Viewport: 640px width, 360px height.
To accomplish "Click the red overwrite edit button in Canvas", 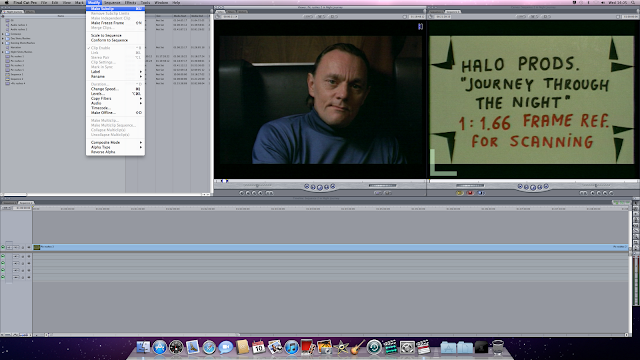I will [x=470, y=193].
